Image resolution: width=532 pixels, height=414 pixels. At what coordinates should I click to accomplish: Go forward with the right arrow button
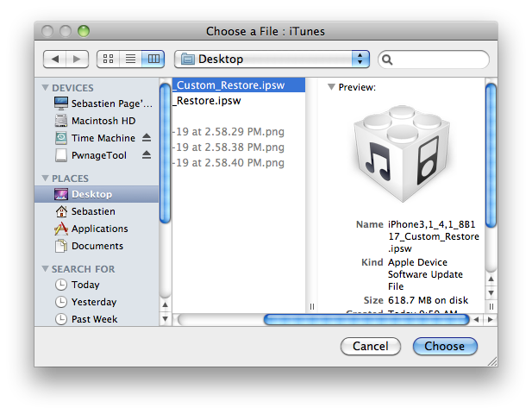(x=77, y=59)
